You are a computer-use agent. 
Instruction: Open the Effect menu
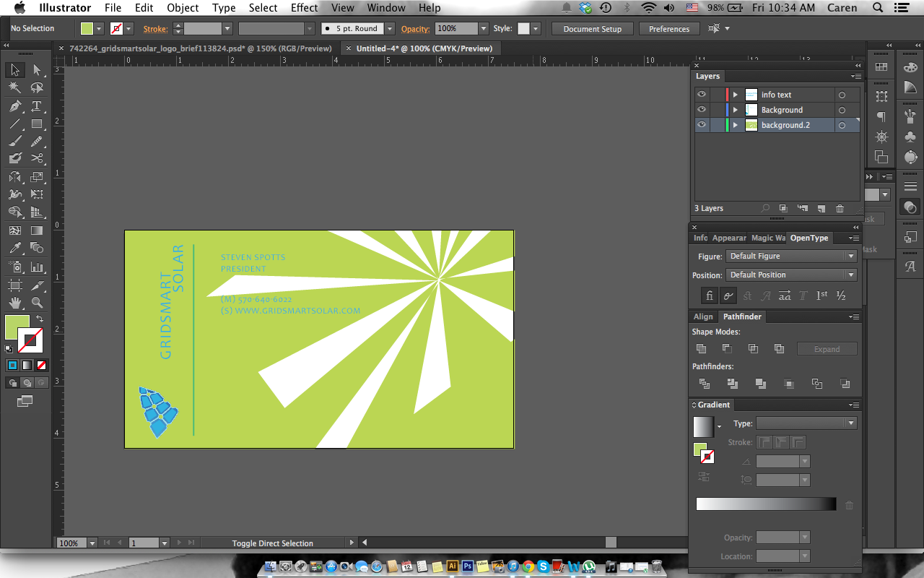point(304,8)
